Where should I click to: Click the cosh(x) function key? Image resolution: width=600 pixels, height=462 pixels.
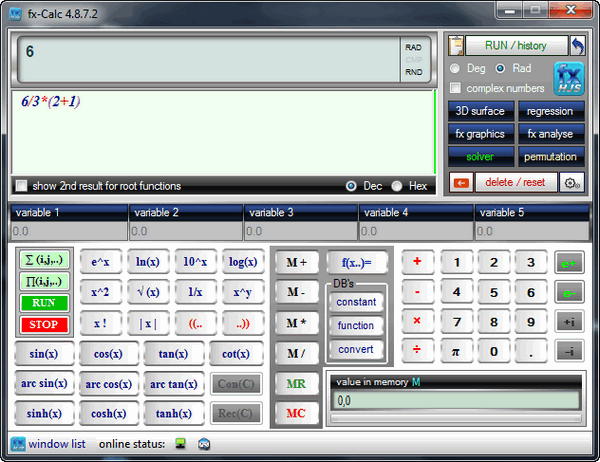pos(109,414)
